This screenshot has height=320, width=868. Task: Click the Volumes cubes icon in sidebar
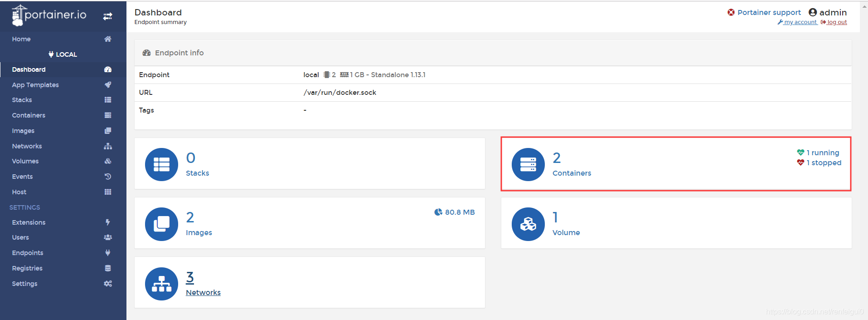tap(108, 161)
